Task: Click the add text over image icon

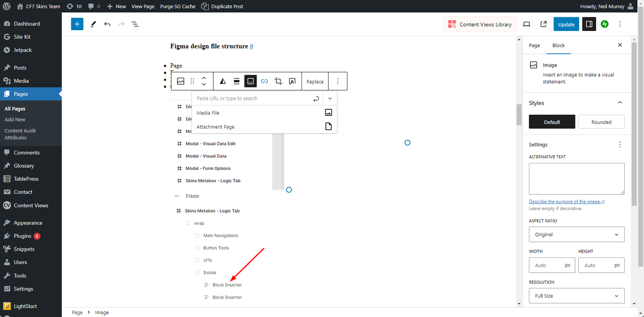Action: [x=292, y=81]
